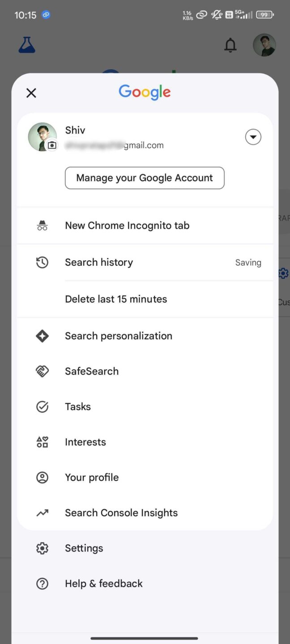Open the notifications bell
This screenshot has width=290, height=644.
pos(230,45)
